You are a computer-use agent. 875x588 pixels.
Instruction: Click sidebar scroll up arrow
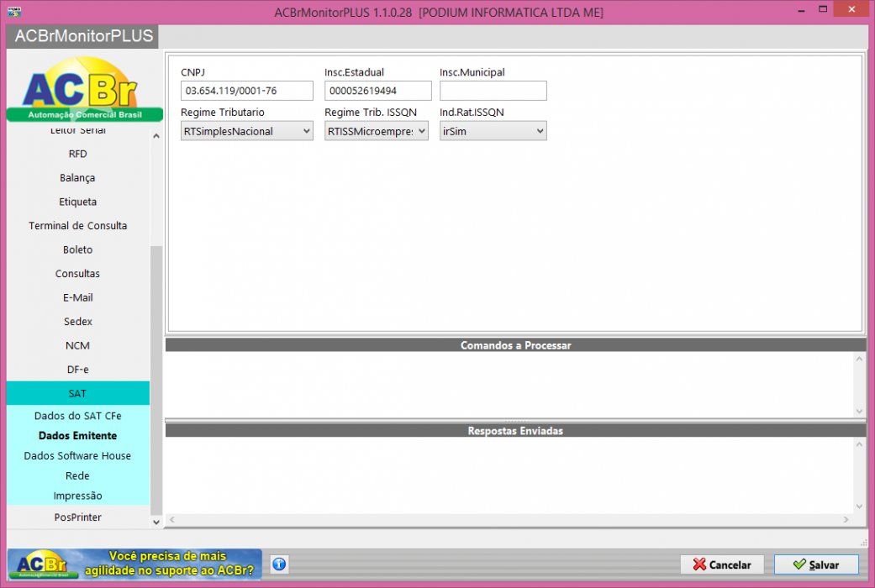click(156, 136)
